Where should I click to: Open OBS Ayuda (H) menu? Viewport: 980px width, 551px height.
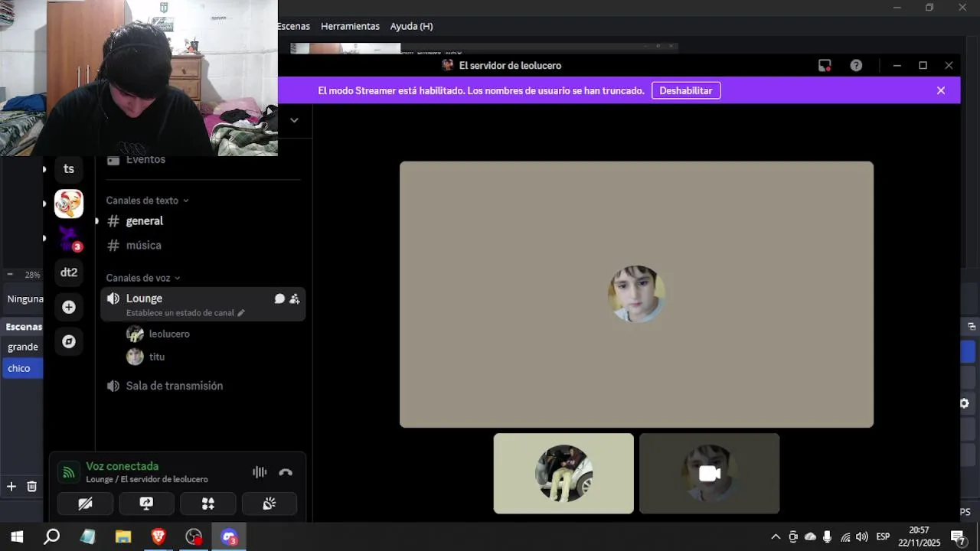click(411, 26)
